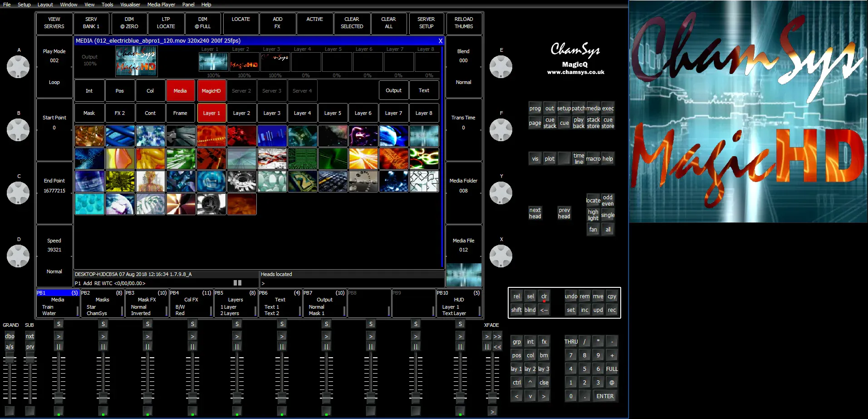Click the command line input field
868x419 pixels.
(352, 283)
